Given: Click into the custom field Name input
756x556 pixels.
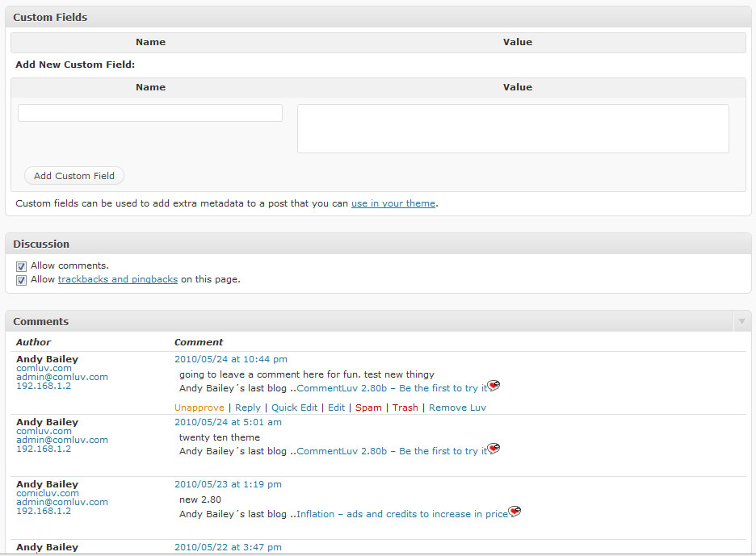Looking at the screenshot, I should tap(150, 113).
